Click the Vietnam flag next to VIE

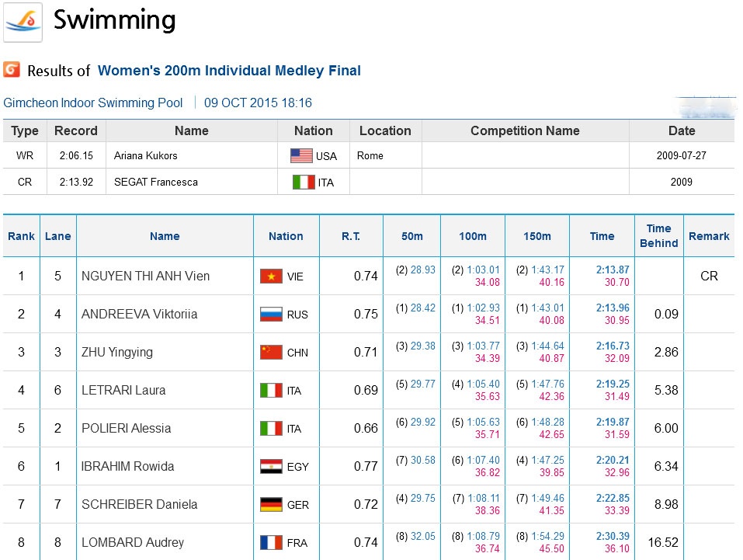[x=271, y=277]
